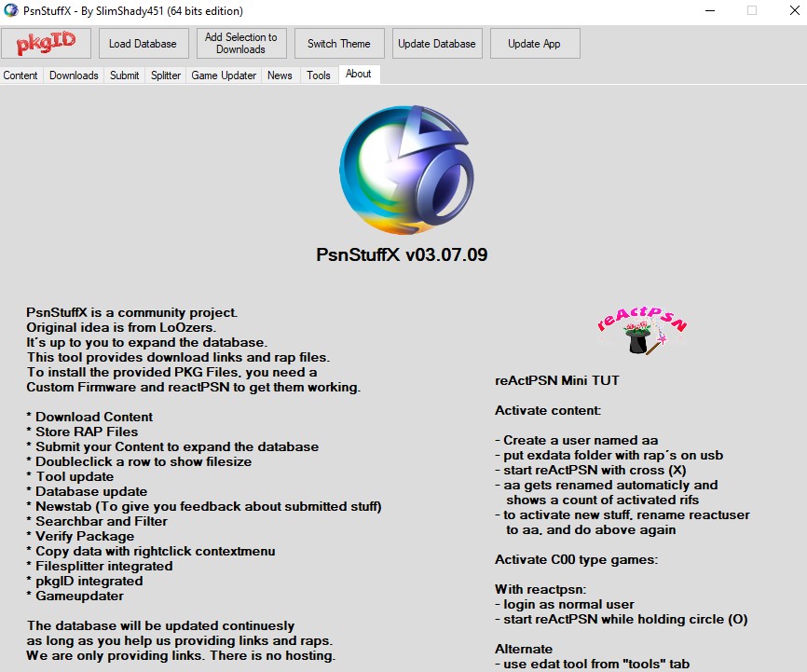Click 'start reActPSN with cross (X)' line
This screenshot has height=672, width=807.
click(595, 470)
